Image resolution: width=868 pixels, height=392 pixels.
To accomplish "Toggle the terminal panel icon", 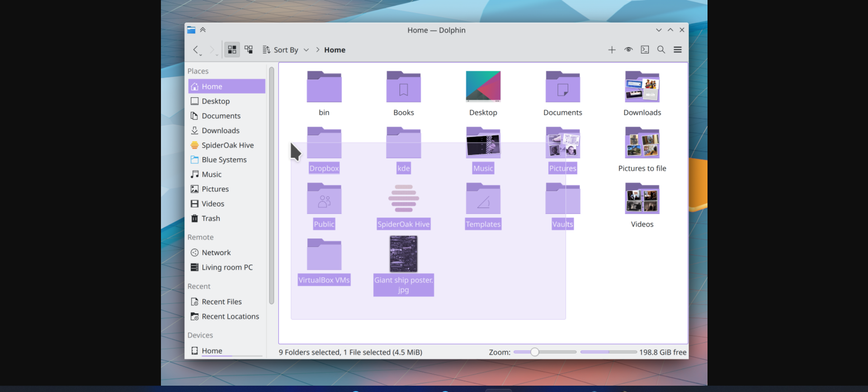I will pos(645,50).
